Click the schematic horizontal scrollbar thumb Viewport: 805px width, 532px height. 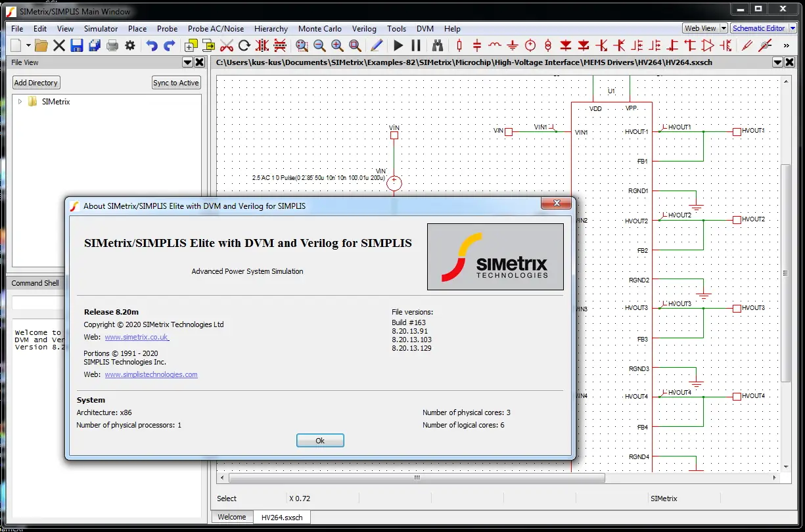point(416,478)
